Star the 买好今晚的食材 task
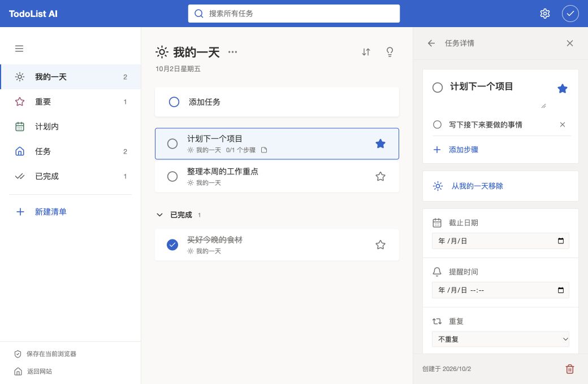588x384 pixels. point(381,245)
